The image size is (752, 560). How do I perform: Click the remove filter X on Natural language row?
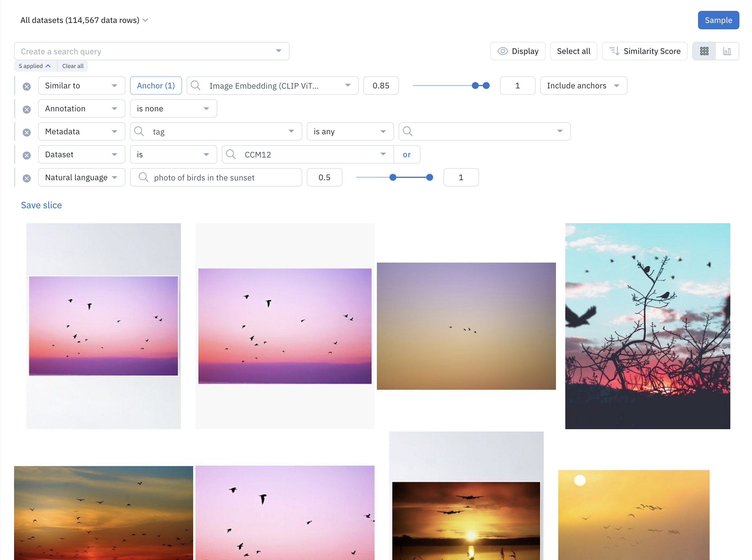pos(26,178)
